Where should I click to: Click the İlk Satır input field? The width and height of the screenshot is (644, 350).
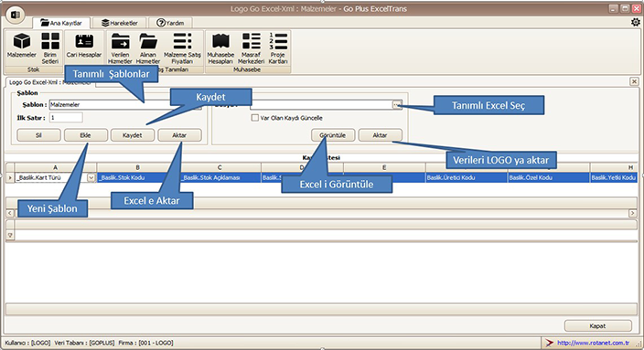click(66, 118)
